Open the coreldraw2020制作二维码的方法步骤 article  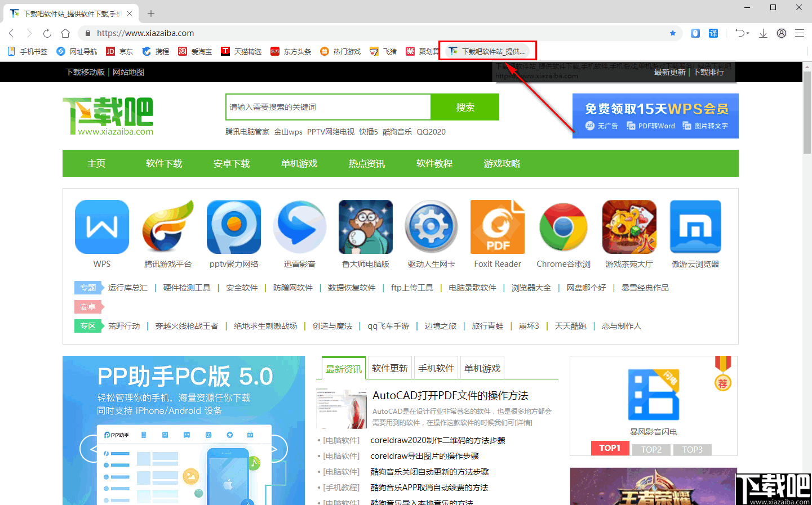(x=438, y=440)
